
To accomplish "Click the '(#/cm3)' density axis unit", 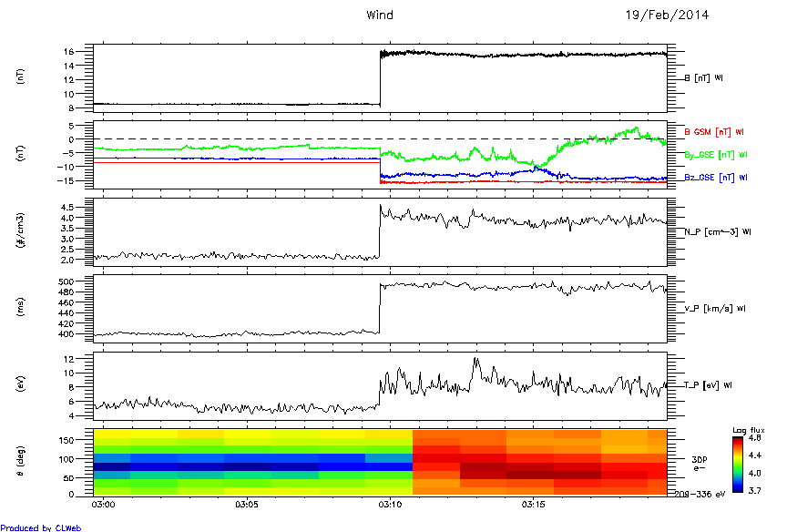I will click(21, 230).
